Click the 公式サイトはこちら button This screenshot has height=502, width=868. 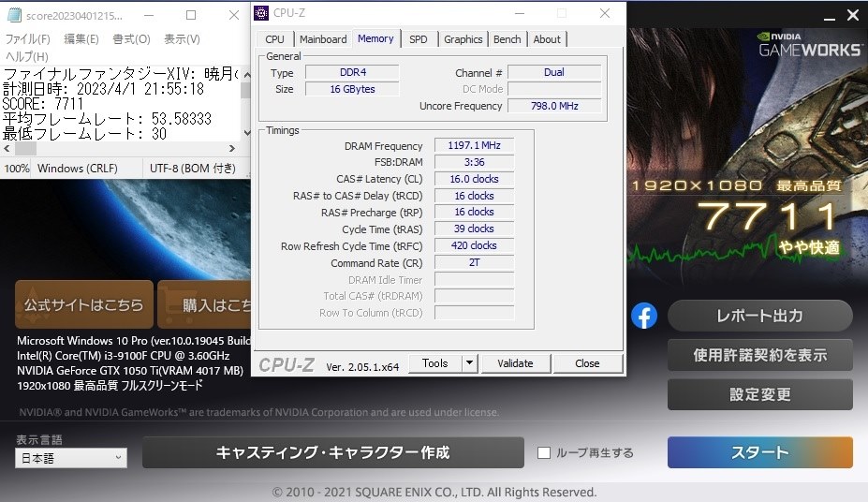pyautogui.click(x=84, y=304)
